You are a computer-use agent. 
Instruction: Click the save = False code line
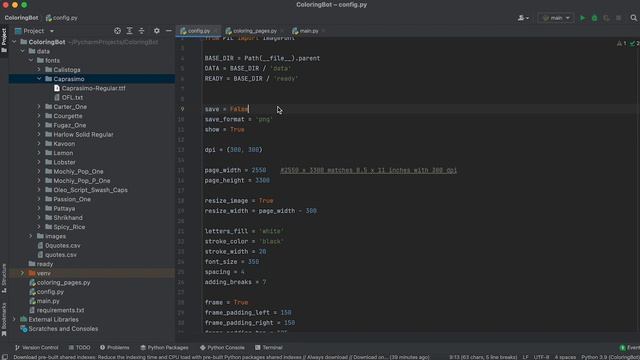[x=227, y=109]
